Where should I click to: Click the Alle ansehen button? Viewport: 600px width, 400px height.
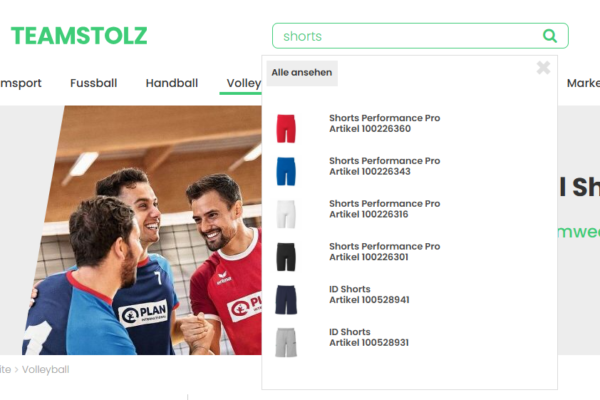pyautogui.click(x=302, y=73)
